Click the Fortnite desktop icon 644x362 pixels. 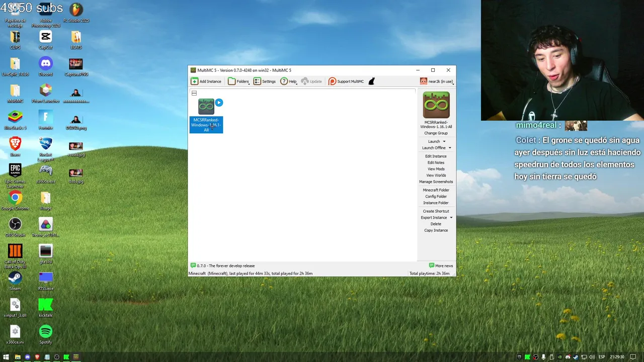[x=46, y=120]
